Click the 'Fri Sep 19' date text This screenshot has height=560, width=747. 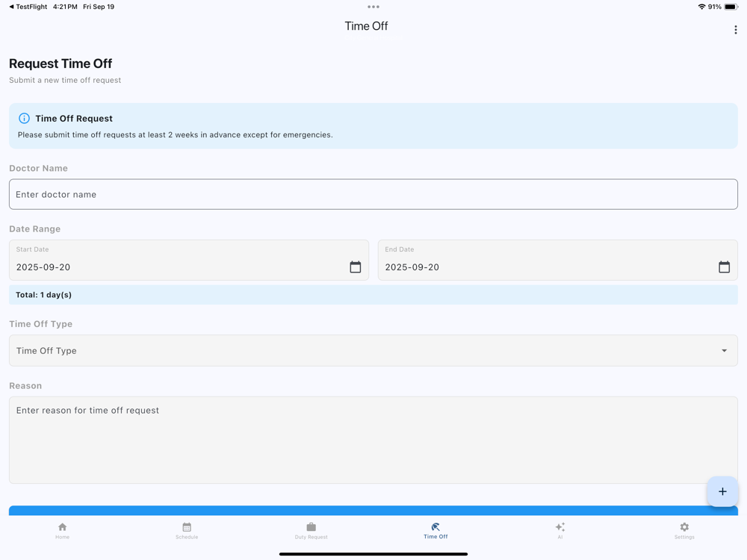99,7
